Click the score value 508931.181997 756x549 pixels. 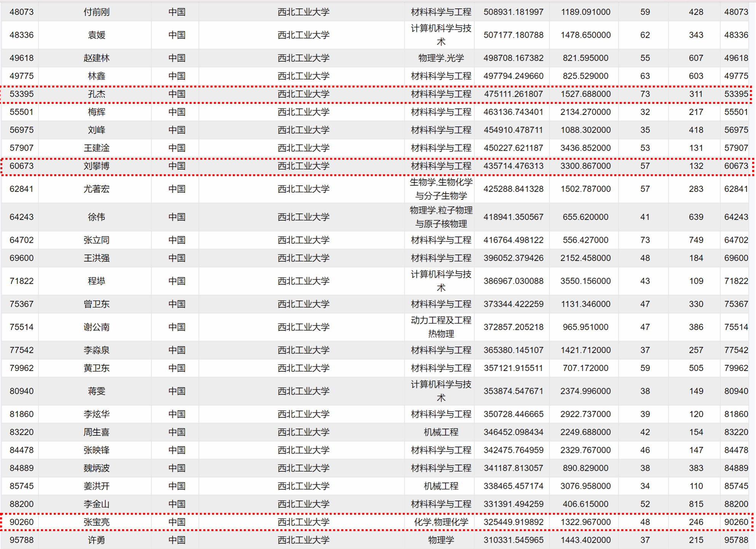pos(513,12)
